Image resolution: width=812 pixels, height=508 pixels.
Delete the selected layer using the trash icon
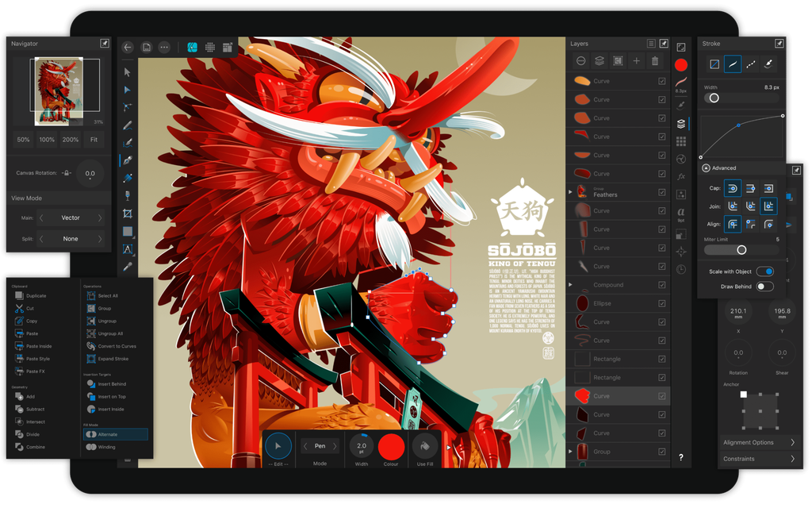pyautogui.click(x=655, y=60)
